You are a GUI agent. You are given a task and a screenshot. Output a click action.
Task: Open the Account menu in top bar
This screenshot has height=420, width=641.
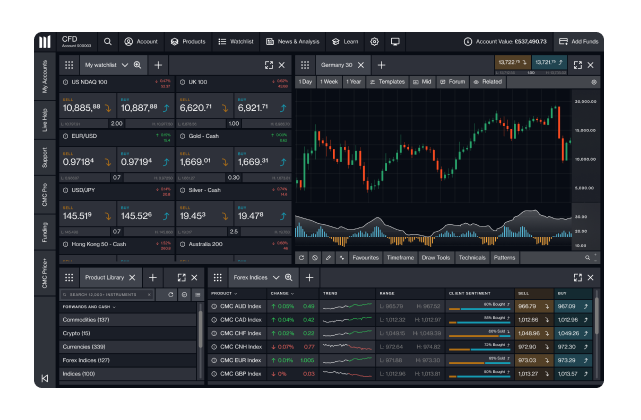click(141, 42)
